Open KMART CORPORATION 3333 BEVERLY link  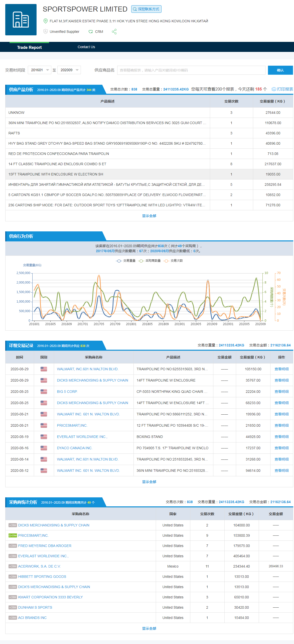click(50, 597)
